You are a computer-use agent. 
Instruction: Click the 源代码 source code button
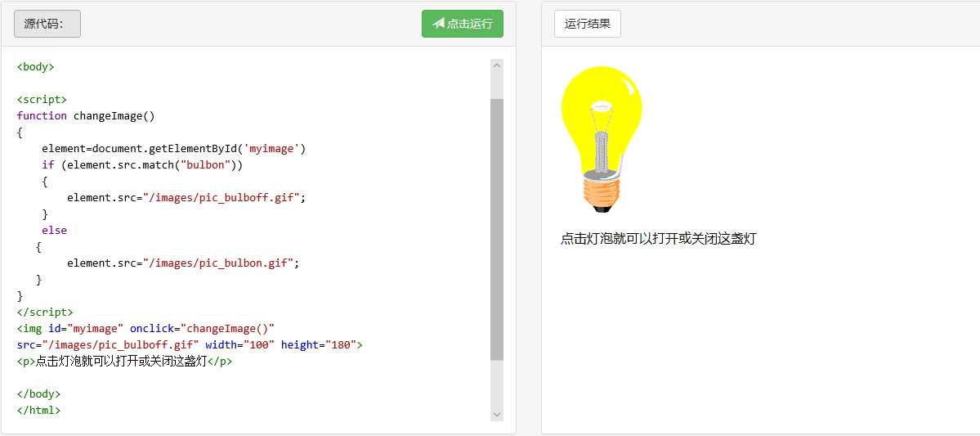tap(47, 24)
